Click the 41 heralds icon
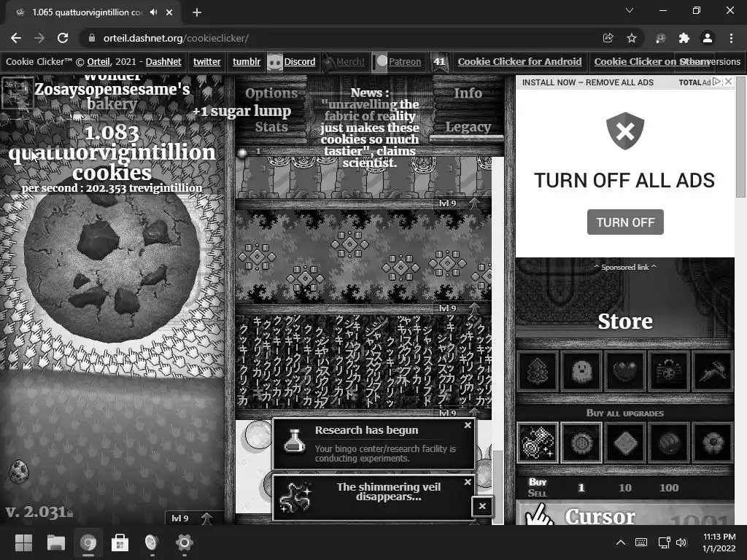The image size is (747, 560). (438, 62)
